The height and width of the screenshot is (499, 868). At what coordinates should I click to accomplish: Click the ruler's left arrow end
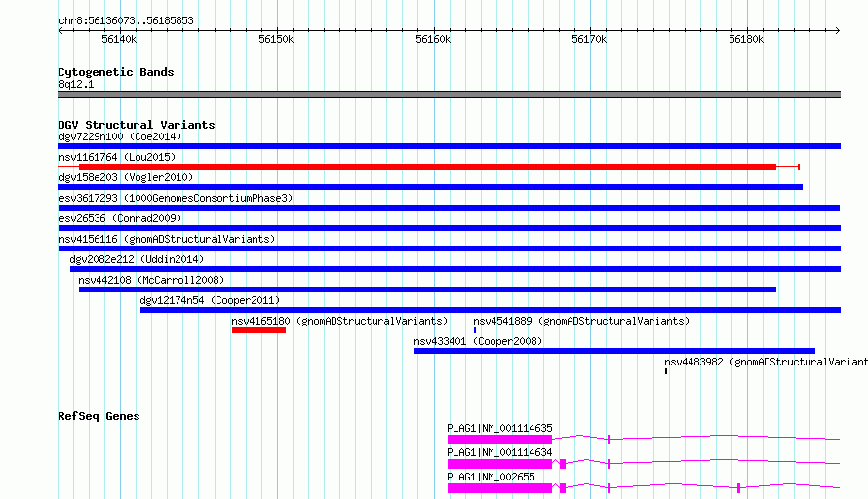click(60, 31)
